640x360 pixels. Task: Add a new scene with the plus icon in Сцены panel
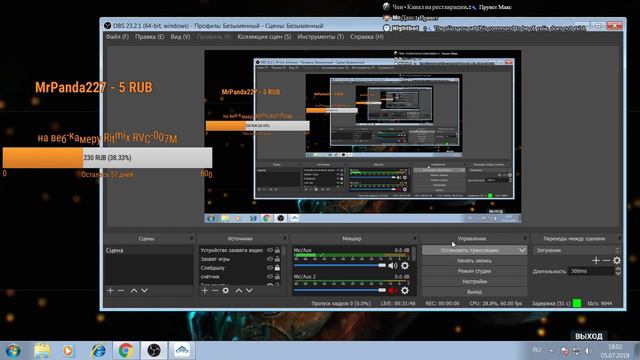110,291
